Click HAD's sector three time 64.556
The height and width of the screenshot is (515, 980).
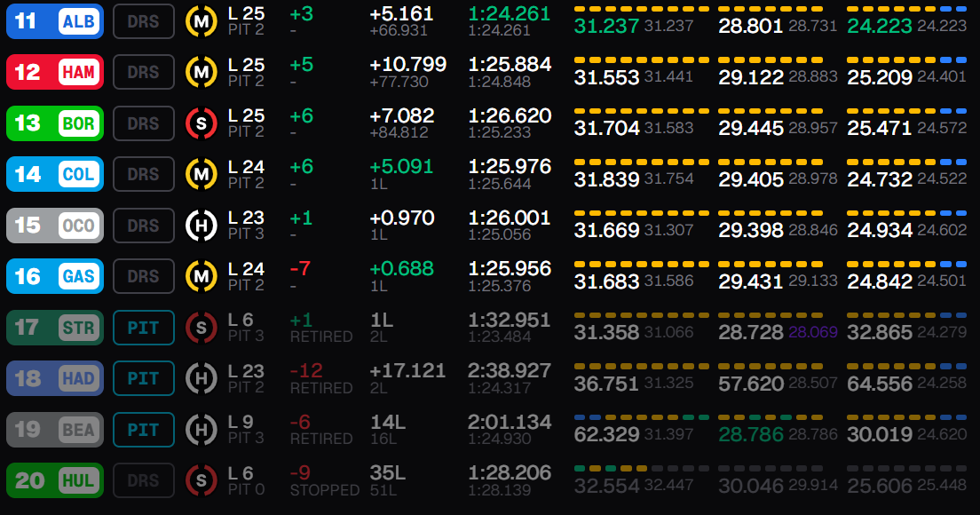click(880, 383)
